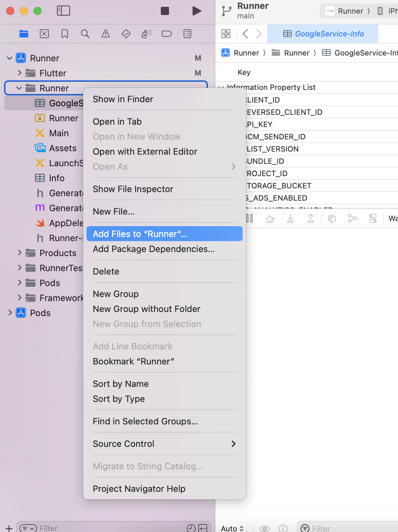This screenshot has width=398, height=532.
Task: Open the Test navigator
Action: click(126, 34)
